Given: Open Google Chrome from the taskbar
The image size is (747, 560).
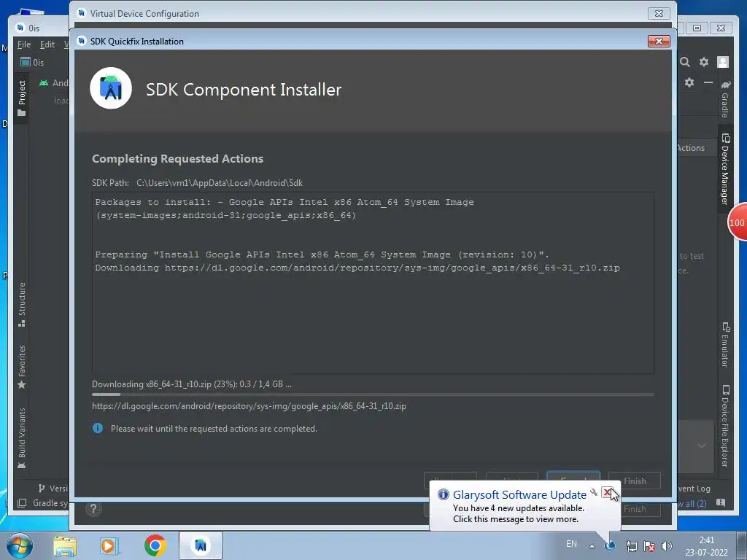Looking at the screenshot, I should (x=155, y=545).
